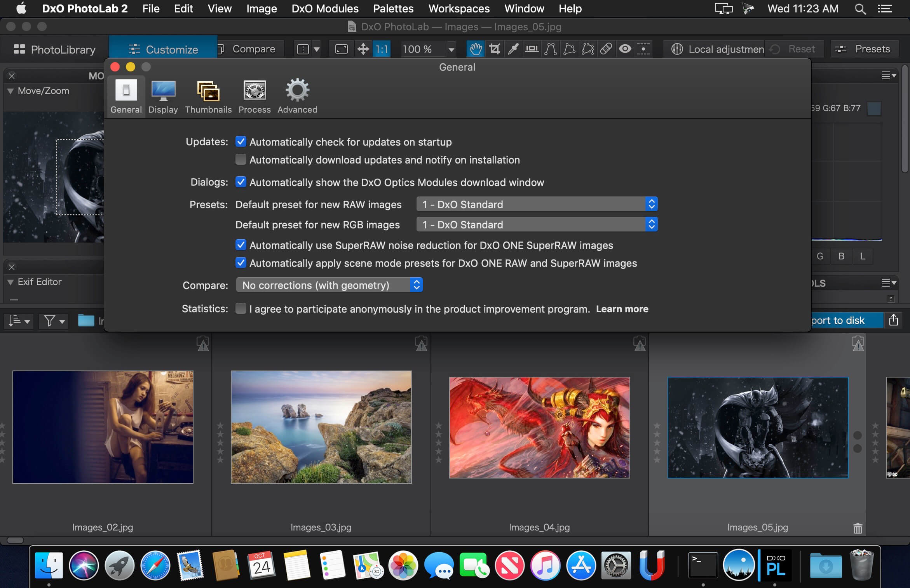Image resolution: width=910 pixels, height=588 pixels.
Task: Toggle scene mode presets for DxO ONE checkbox
Action: pos(241,263)
